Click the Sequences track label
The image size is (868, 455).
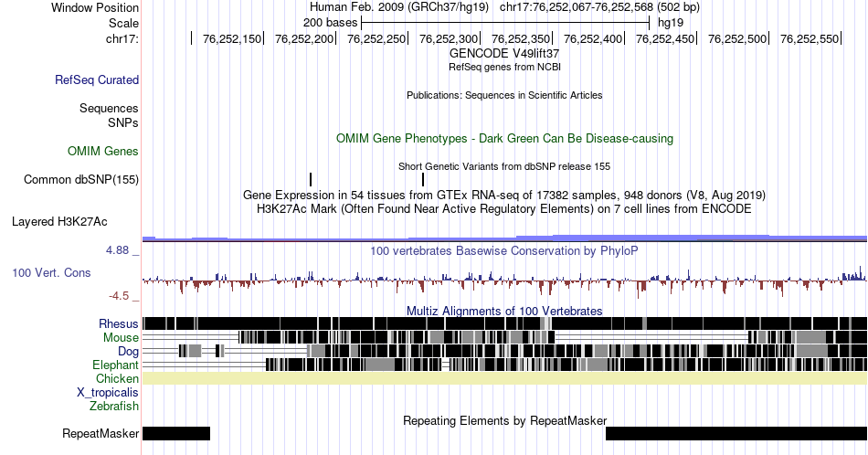[x=109, y=108]
